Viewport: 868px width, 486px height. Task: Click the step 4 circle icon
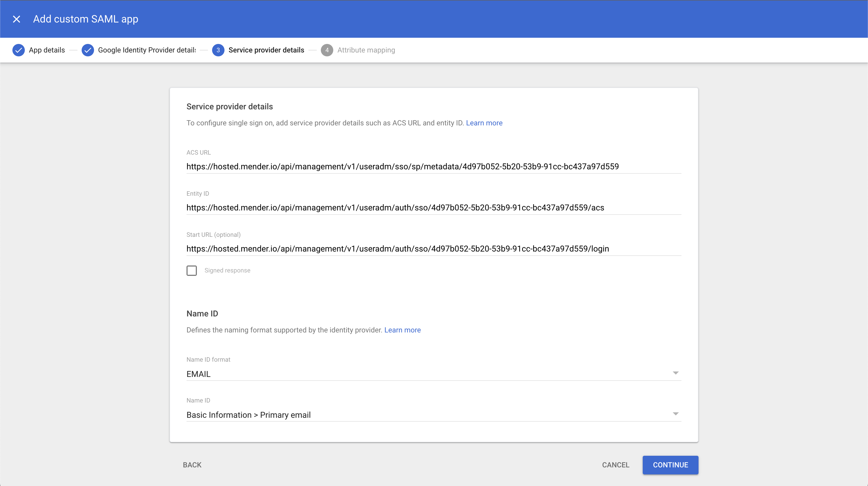point(327,50)
